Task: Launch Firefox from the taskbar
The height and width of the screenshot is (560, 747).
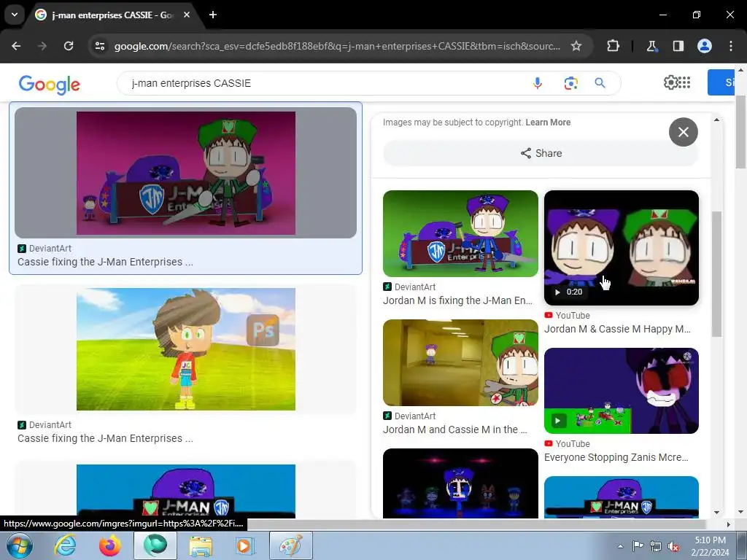Action: tap(110, 545)
